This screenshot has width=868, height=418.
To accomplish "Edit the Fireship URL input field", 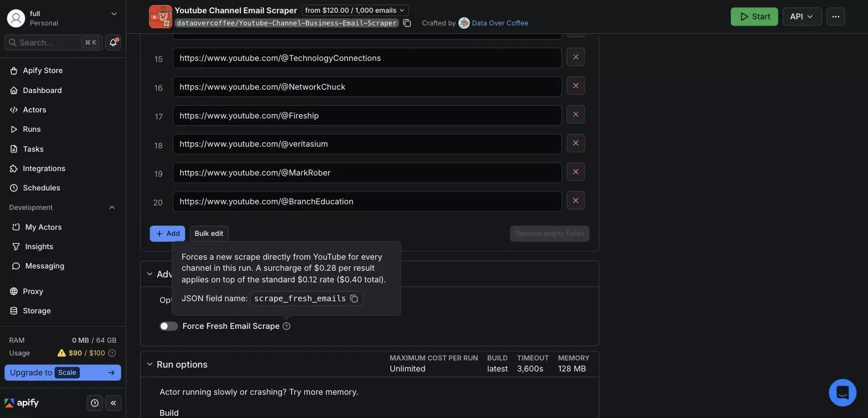I will [x=367, y=115].
